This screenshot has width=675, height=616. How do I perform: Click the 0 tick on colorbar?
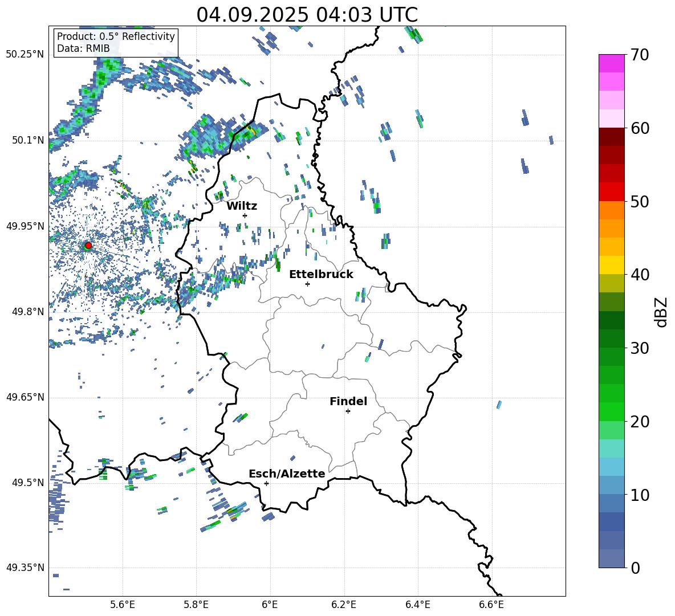coord(636,568)
